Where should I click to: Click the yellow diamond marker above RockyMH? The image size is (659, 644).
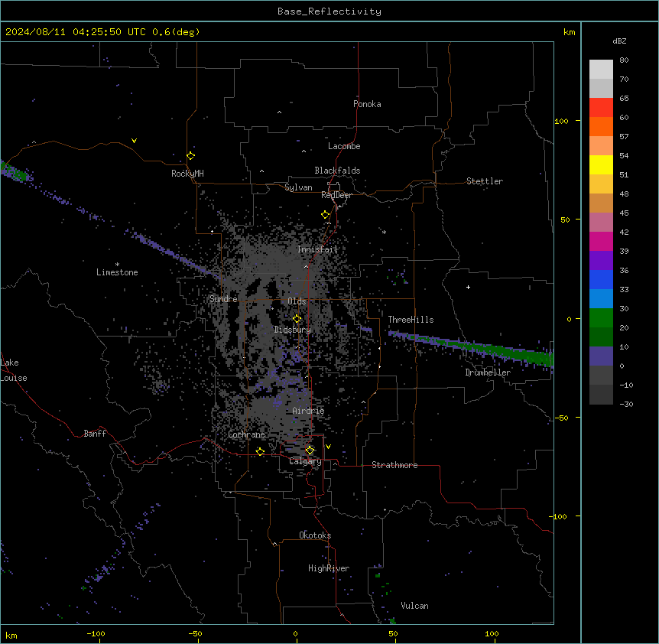[190, 156]
